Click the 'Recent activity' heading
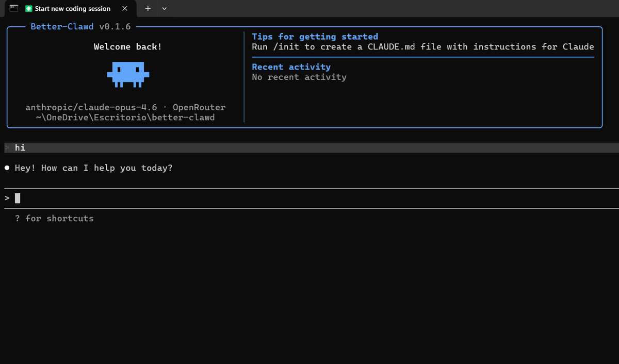The width and height of the screenshot is (619, 364). pyautogui.click(x=291, y=67)
